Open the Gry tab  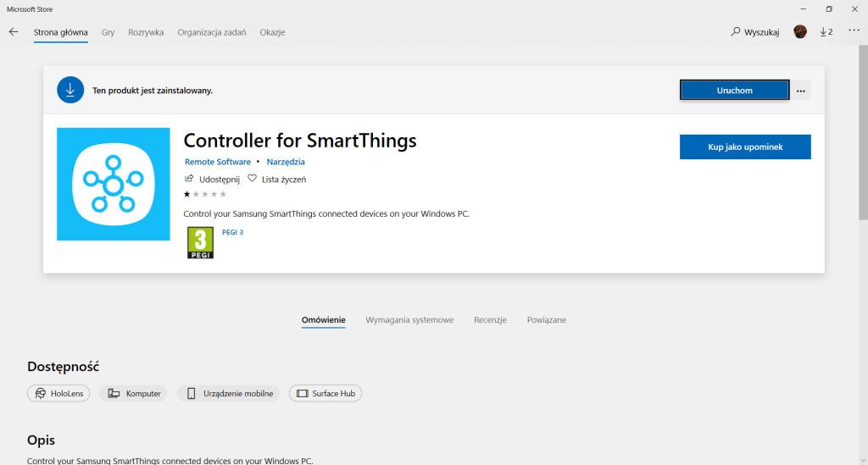(108, 32)
